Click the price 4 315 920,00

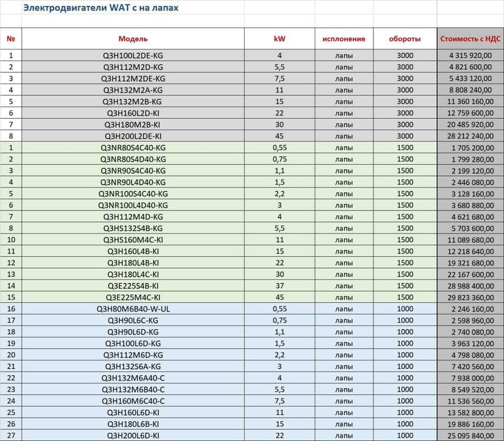coord(470,55)
